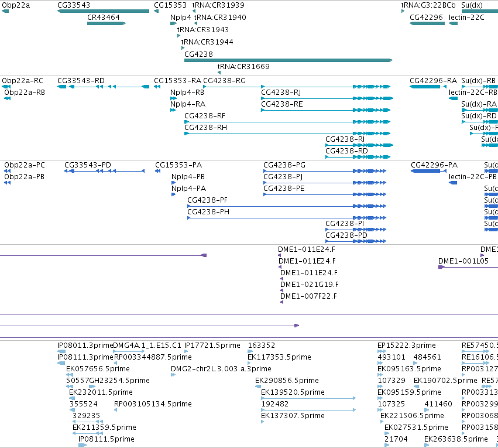This screenshot has height=448, width=498.
Task: Select the DME1-001L05 feature
Action: coord(468,267)
